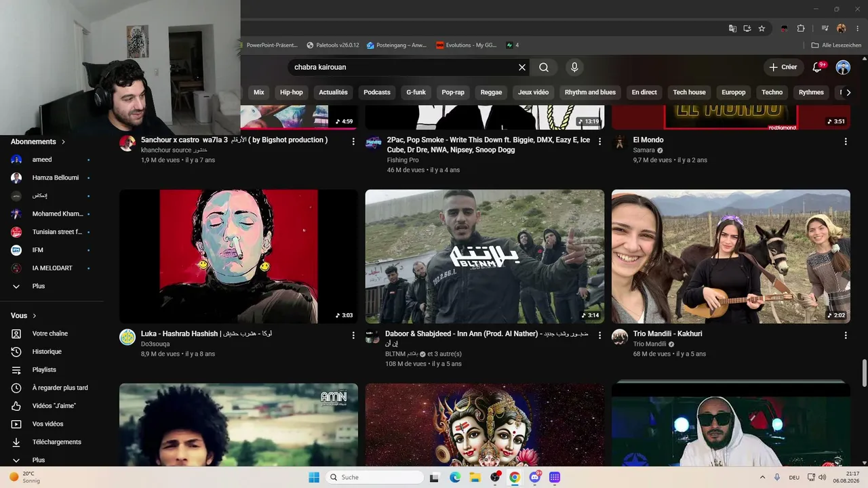868x488 pixels.
Task: Select the Mix filter chip
Action: [x=259, y=92]
